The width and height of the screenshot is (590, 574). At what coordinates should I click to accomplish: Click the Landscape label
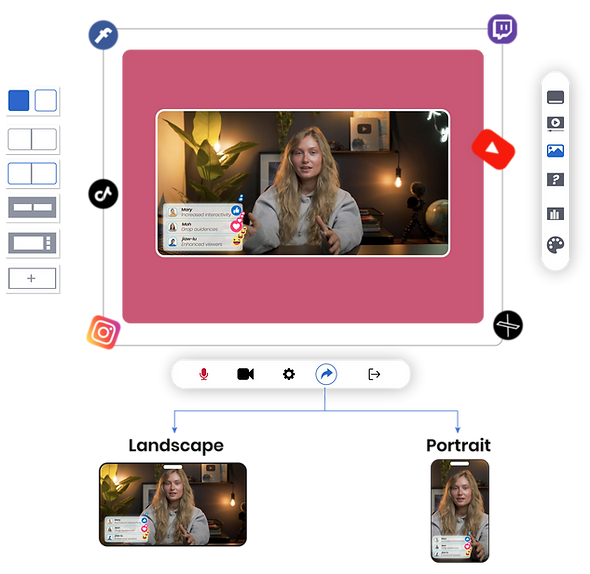176,446
